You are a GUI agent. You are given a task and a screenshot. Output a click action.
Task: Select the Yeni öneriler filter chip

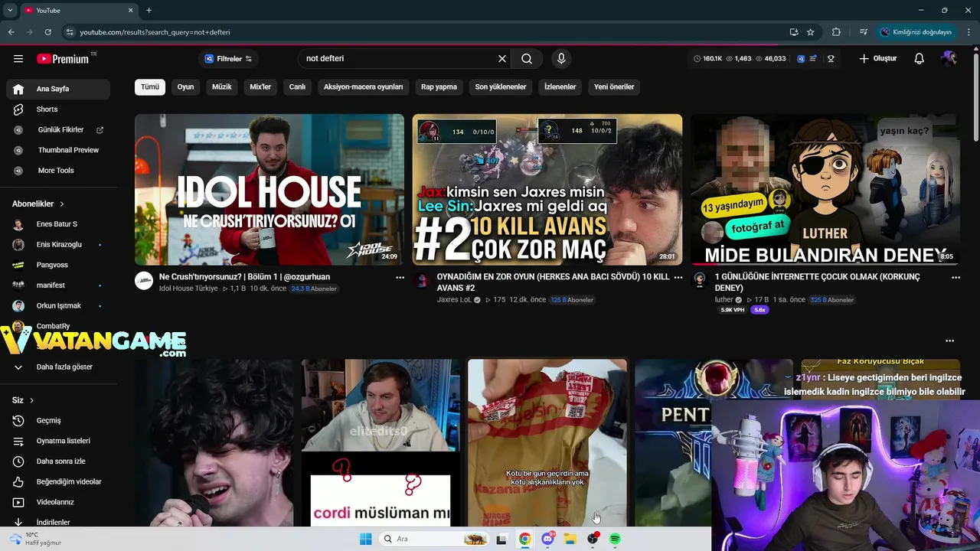614,86
